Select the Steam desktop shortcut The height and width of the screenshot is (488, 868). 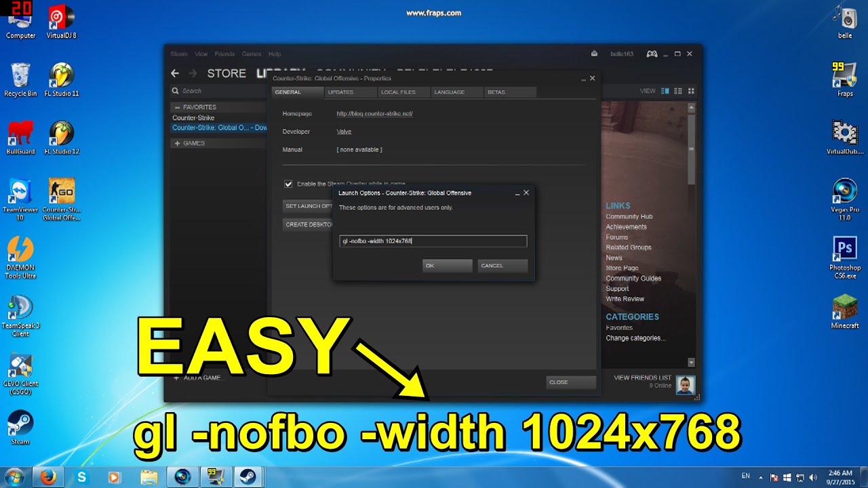[20, 428]
